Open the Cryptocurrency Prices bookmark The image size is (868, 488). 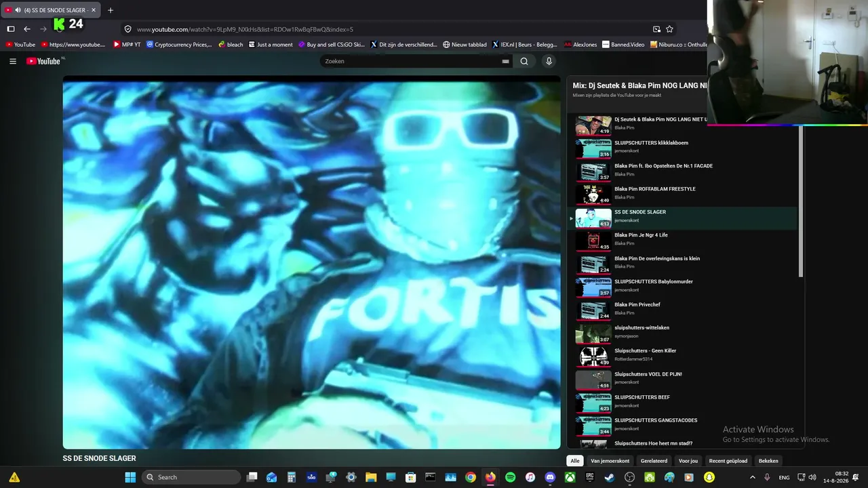coord(179,45)
